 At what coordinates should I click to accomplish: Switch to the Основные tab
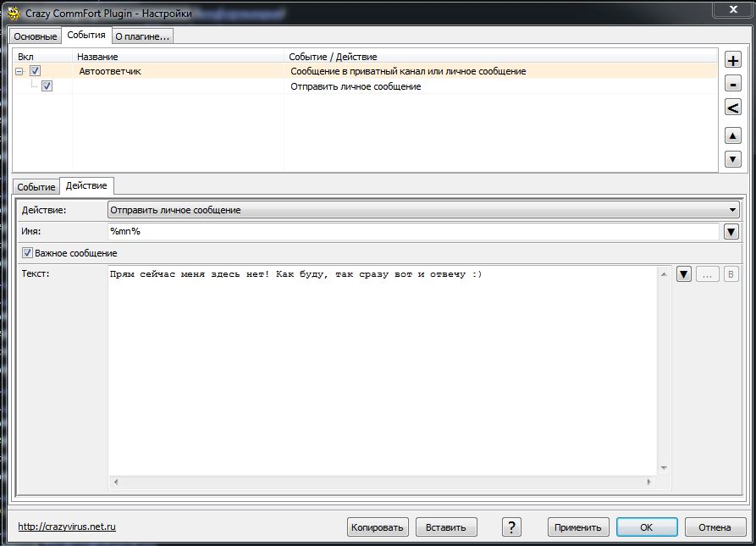(36, 36)
